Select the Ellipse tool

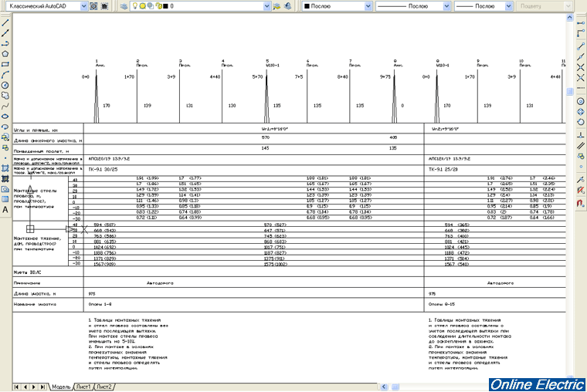(5, 117)
